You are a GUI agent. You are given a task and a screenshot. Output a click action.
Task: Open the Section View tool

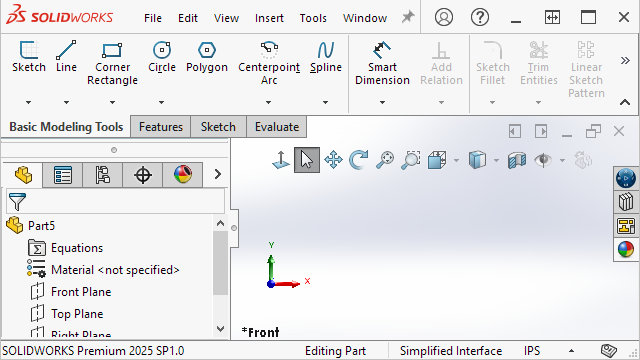517,160
